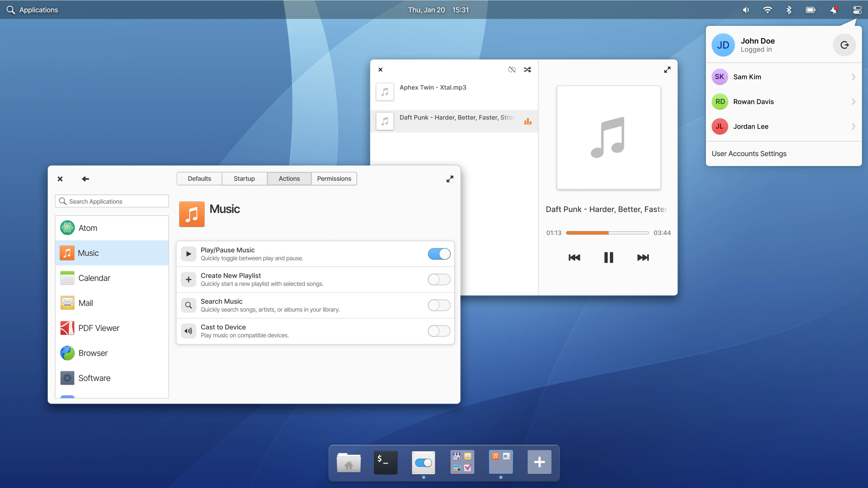868x488 pixels.
Task: Click the Search Applications field
Action: tap(111, 201)
